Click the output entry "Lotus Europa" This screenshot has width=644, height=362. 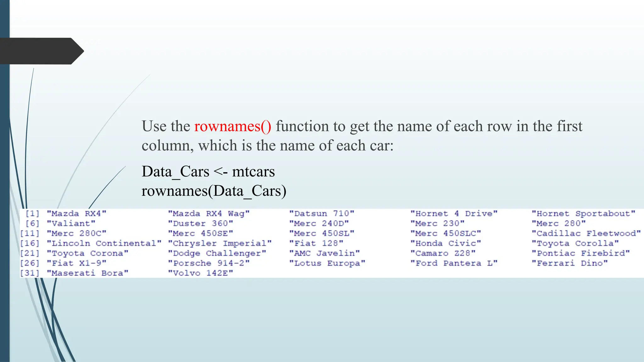point(327,263)
